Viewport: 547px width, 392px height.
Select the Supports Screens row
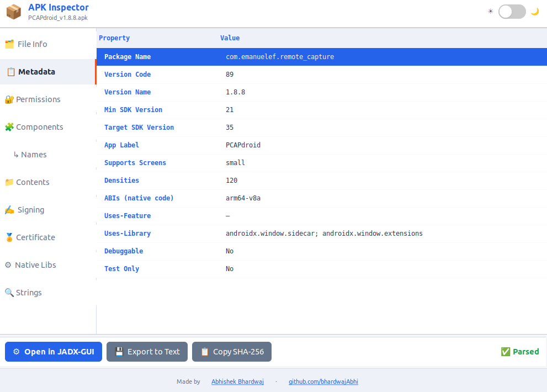pyautogui.click(x=322, y=163)
